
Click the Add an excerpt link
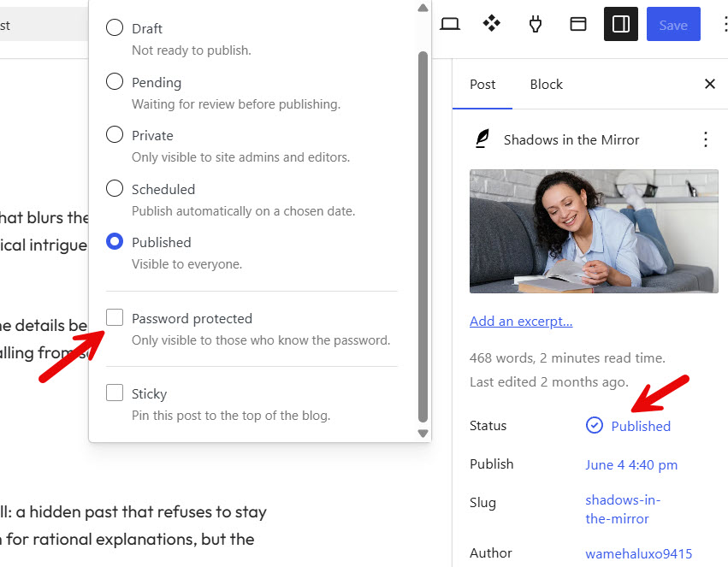point(521,321)
